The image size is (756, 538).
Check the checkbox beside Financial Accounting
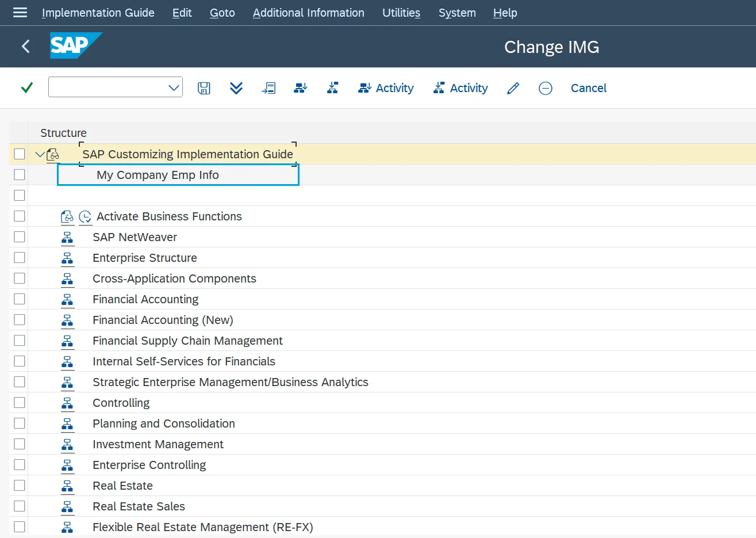pyautogui.click(x=19, y=299)
